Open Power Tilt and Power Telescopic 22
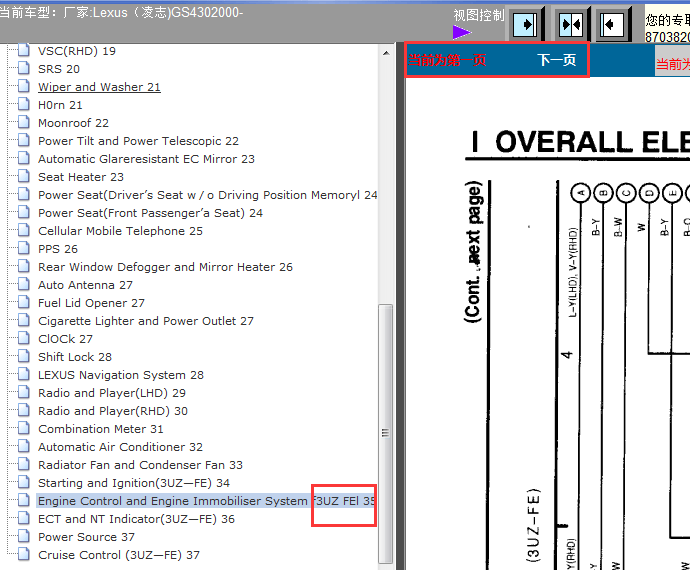The width and height of the screenshot is (690, 570). point(138,141)
